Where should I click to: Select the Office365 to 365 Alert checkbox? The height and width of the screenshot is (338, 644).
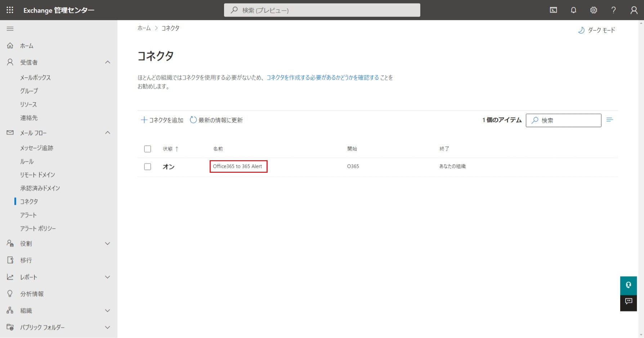pos(147,167)
